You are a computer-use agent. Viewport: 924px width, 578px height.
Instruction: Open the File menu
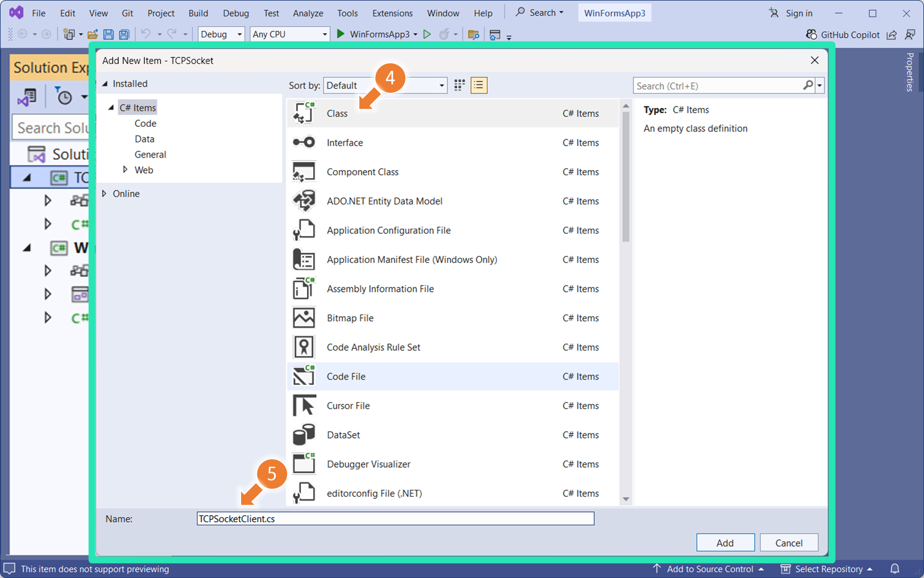point(39,13)
